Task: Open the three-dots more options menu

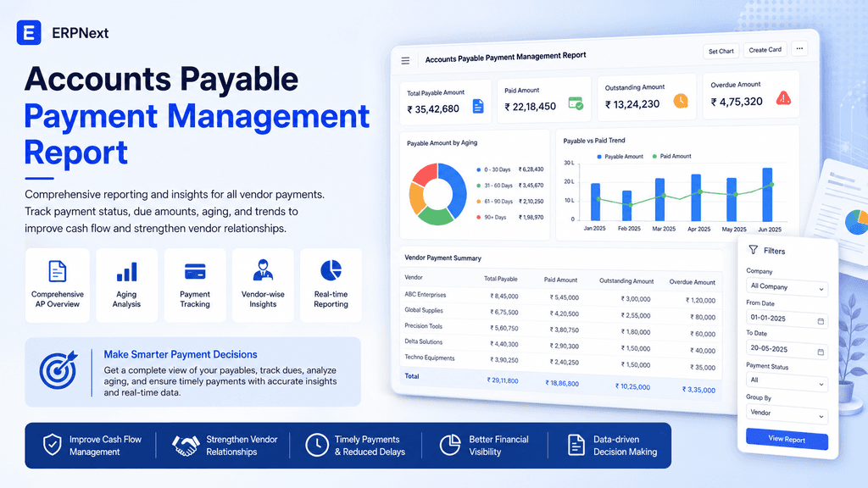Action: [x=799, y=48]
